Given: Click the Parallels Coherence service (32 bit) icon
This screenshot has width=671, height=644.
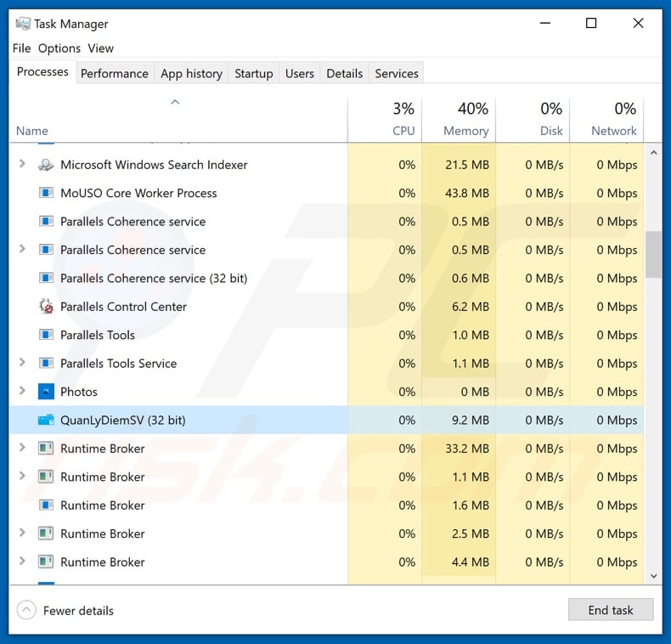Looking at the screenshot, I should coord(46,279).
